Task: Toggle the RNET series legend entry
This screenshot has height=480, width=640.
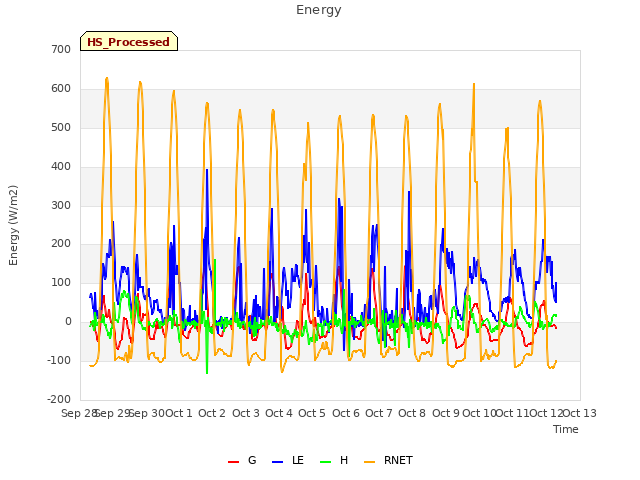Action: point(388,460)
